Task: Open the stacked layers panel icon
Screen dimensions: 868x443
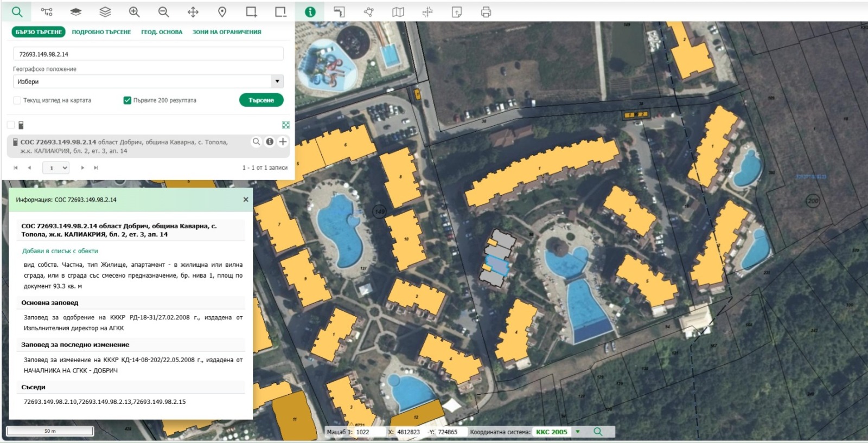Action: click(105, 12)
